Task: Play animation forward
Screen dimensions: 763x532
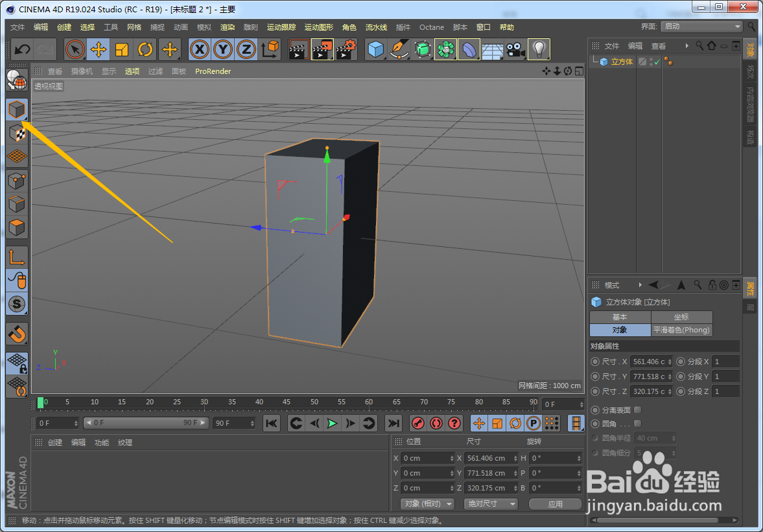Action: coord(332,423)
